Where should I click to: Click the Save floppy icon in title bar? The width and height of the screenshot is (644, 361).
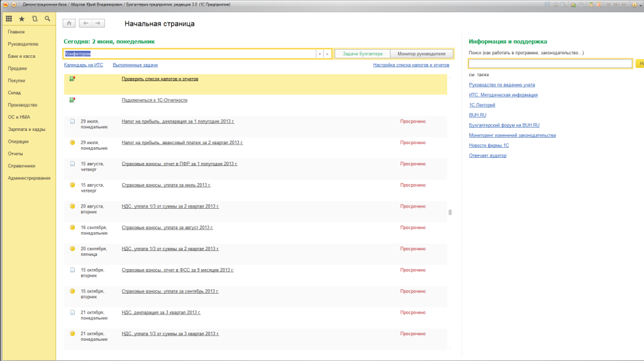click(x=548, y=4)
